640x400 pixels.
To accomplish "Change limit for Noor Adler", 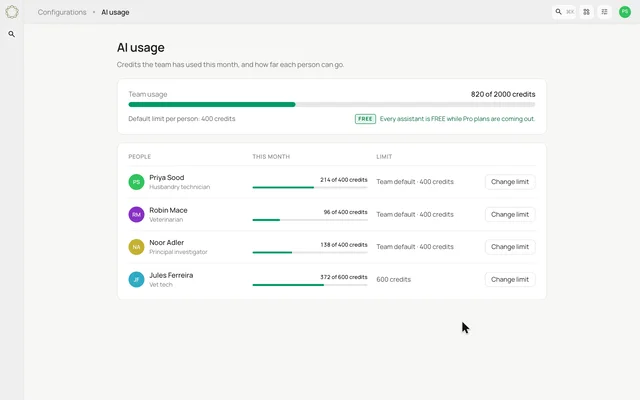I will tap(510, 247).
